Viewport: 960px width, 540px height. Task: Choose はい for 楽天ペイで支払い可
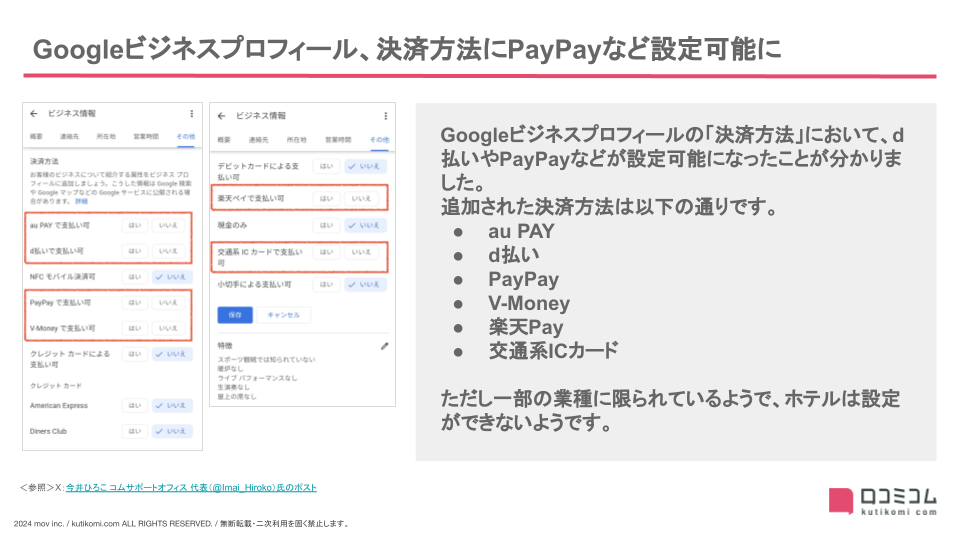pos(326,198)
